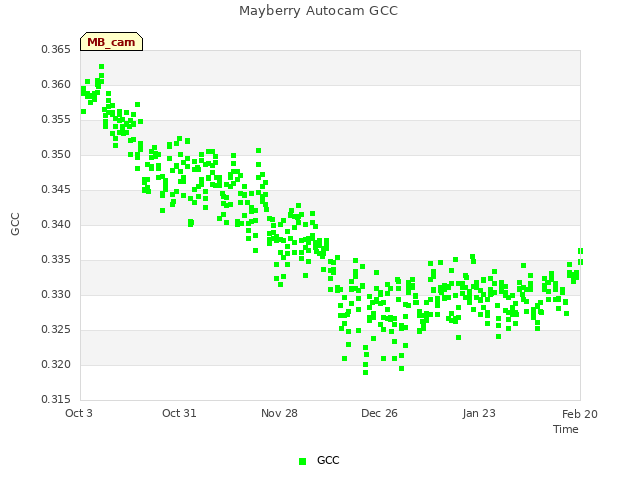Select the Jan 23 date tick label

coord(479,413)
